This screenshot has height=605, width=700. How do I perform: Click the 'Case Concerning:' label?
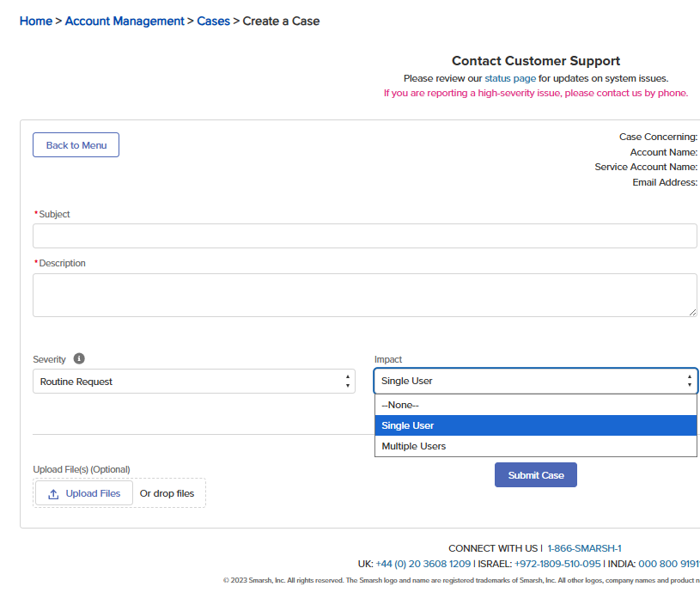[658, 137]
